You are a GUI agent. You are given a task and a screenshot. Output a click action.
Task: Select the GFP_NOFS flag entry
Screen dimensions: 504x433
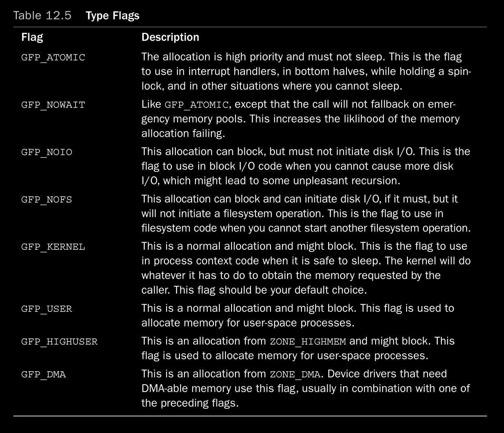pos(47,199)
